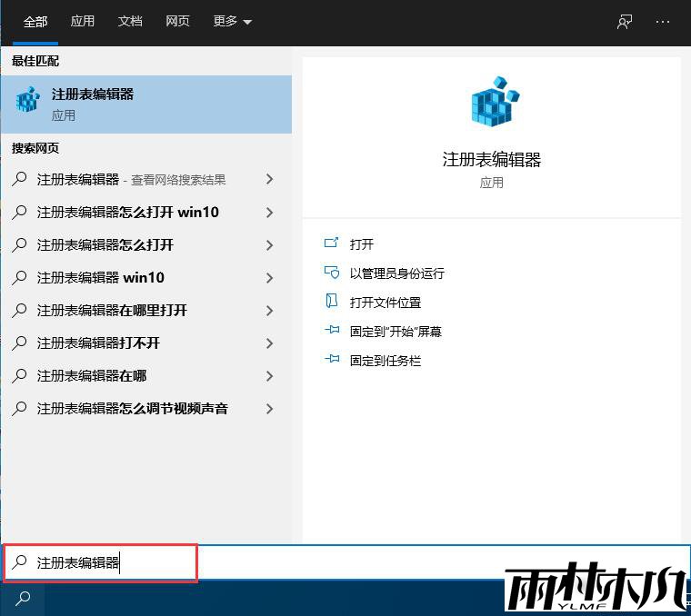Click search icon beside 注册表编辑器在哪
This screenshot has height=616, width=691.
19,375
